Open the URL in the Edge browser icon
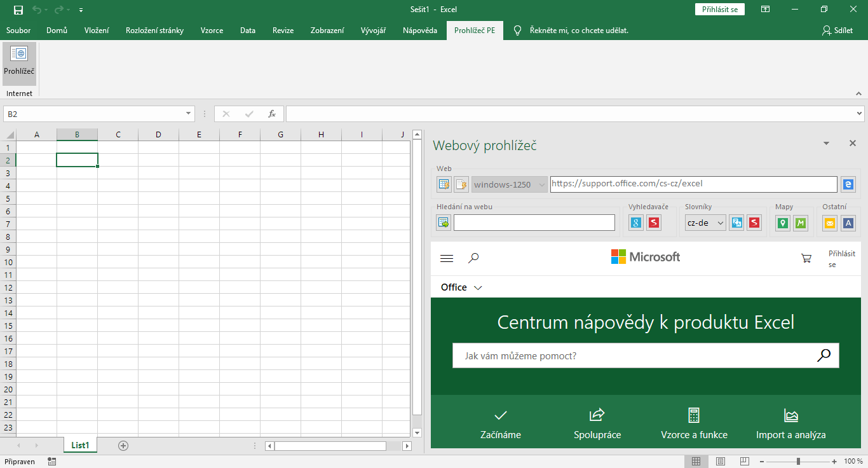 point(848,184)
